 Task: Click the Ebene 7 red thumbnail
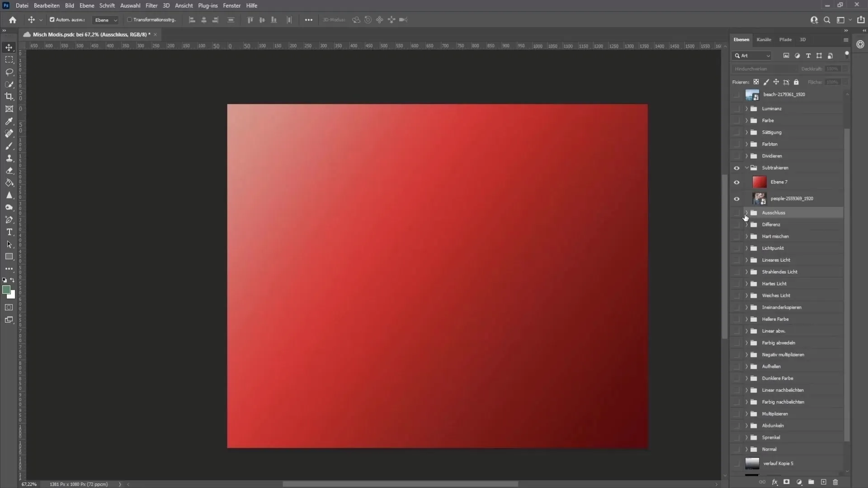click(759, 182)
